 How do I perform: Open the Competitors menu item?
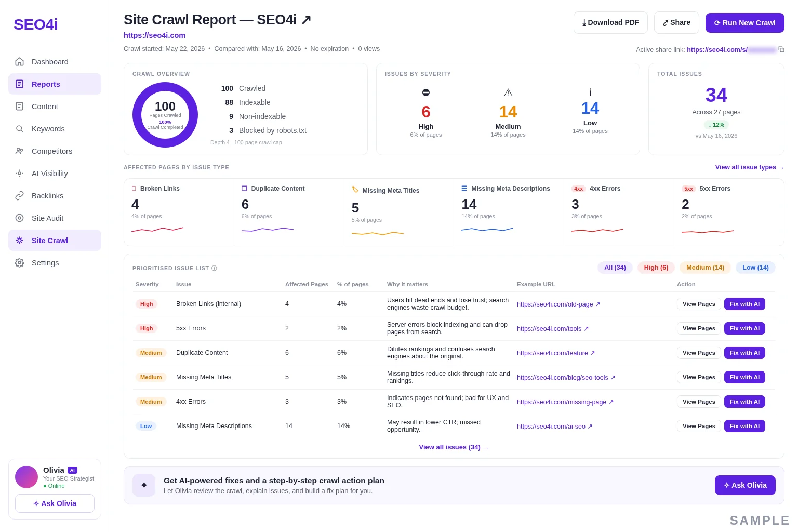(x=55, y=151)
